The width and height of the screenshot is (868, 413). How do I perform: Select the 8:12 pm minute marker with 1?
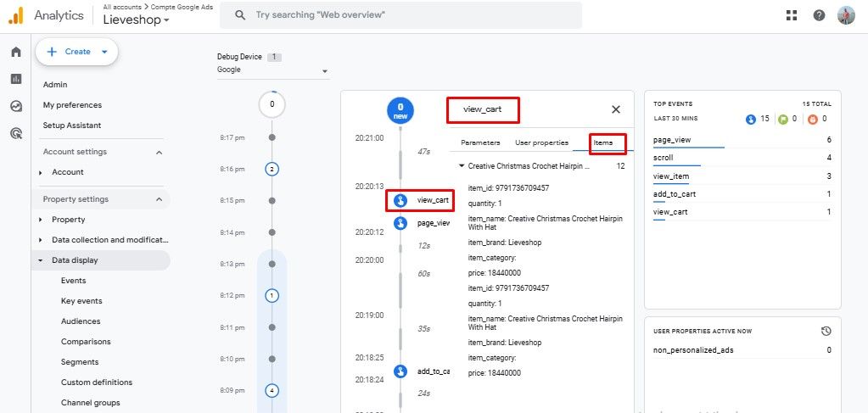coord(272,296)
